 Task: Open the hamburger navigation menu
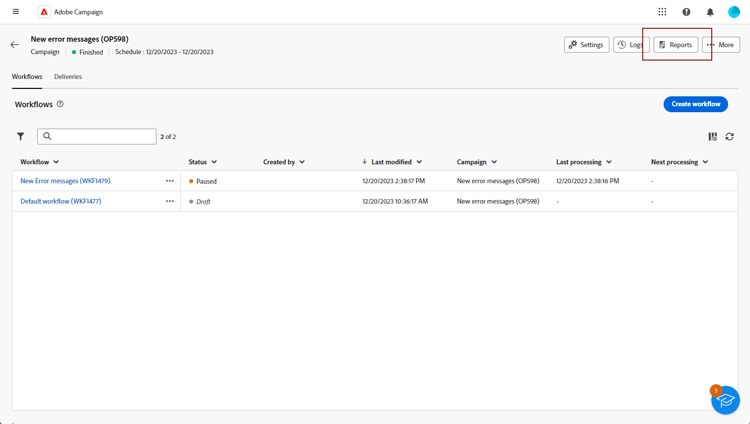15,12
